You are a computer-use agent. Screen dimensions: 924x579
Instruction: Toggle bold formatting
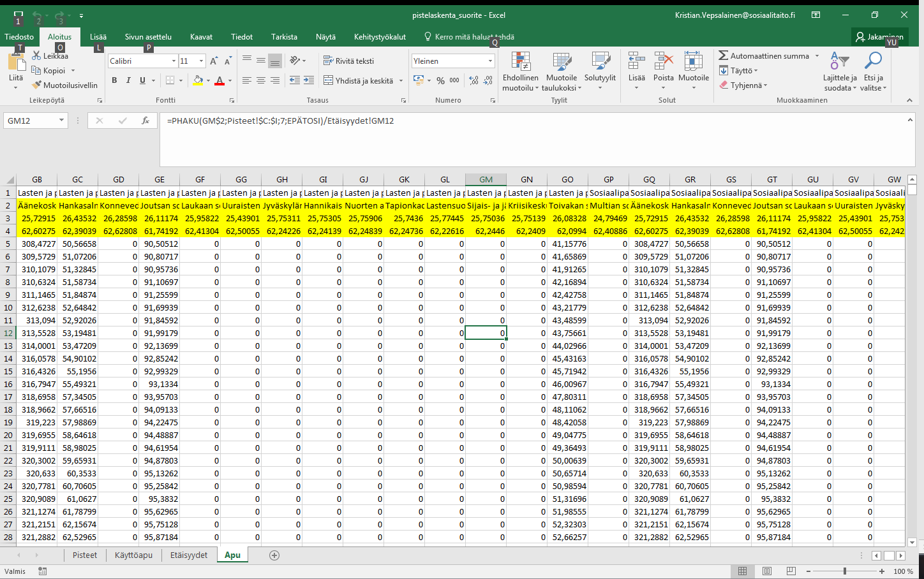114,80
